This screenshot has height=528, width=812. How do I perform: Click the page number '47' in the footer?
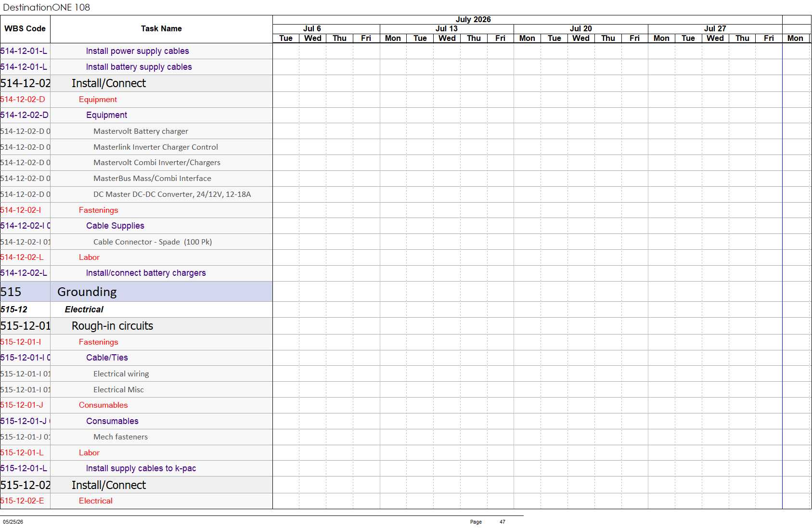(x=503, y=522)
